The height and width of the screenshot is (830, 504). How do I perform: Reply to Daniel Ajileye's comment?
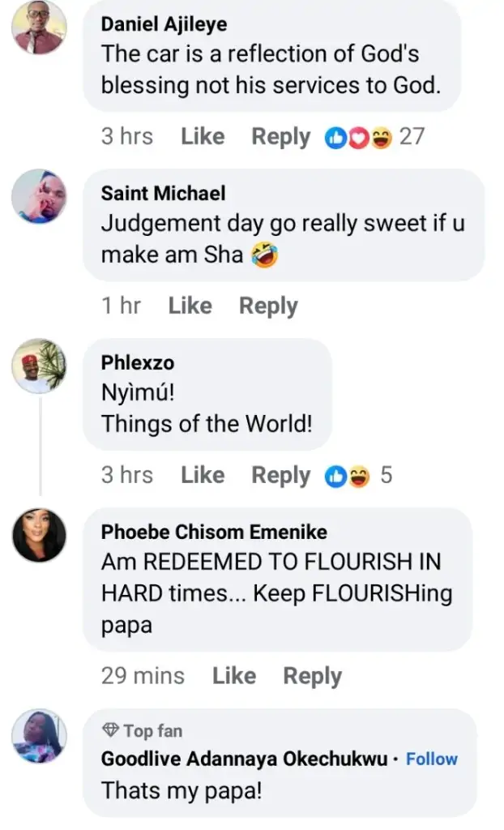280,137
